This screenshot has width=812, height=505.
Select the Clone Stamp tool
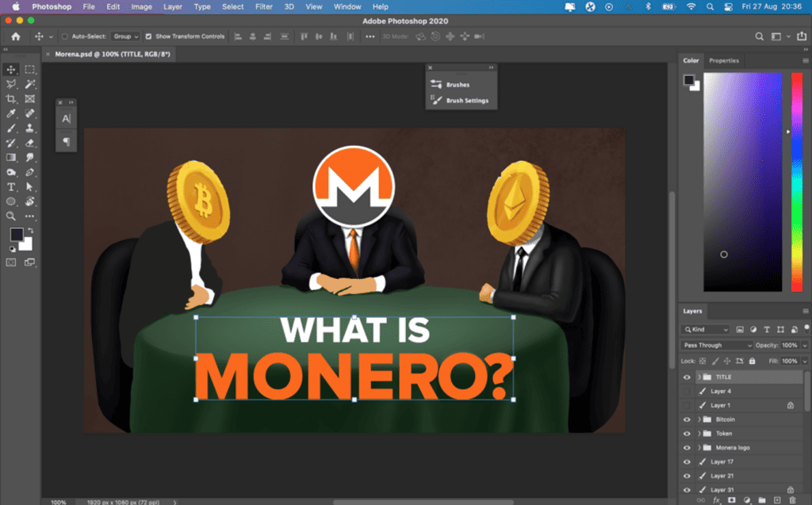[30, 128]
